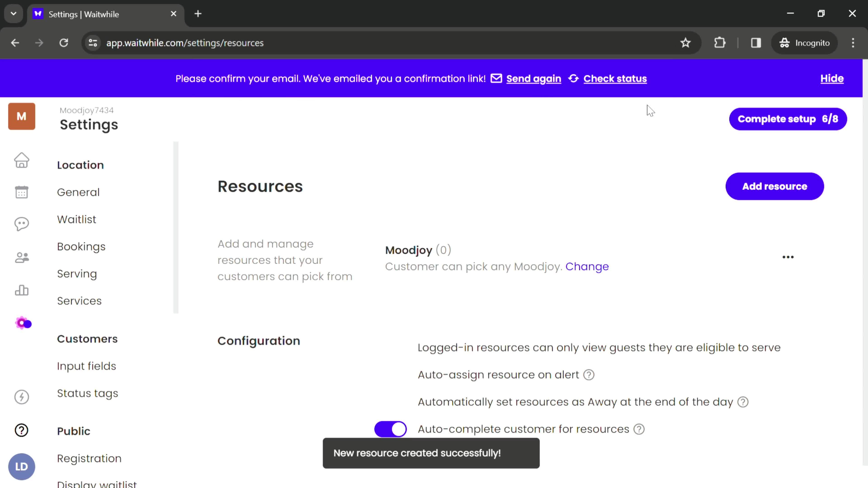View site information icon in address bar
Image resolution: width=868 pixels, height=488 pixels.
click(93, 43)
